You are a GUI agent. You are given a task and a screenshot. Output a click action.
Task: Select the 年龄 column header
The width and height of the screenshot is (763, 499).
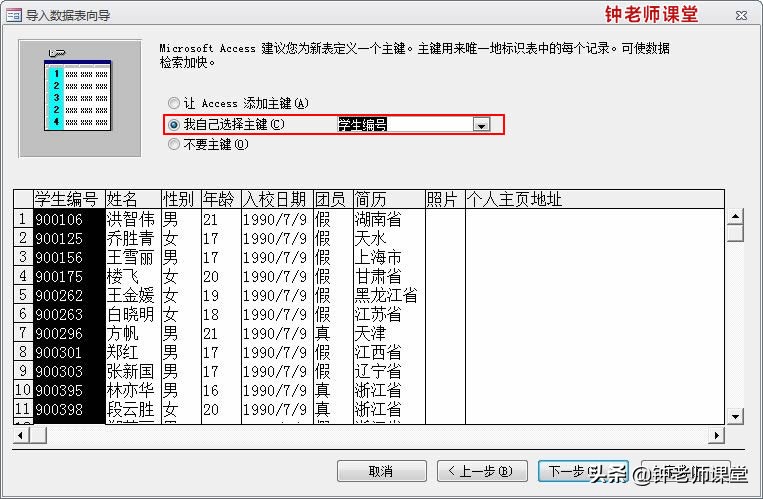tap(221, 199)
